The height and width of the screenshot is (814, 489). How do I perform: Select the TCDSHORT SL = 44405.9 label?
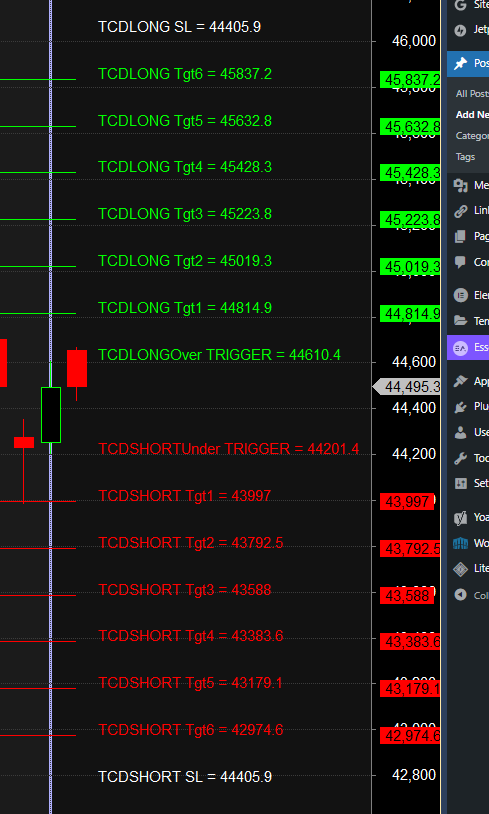(185, 777)
